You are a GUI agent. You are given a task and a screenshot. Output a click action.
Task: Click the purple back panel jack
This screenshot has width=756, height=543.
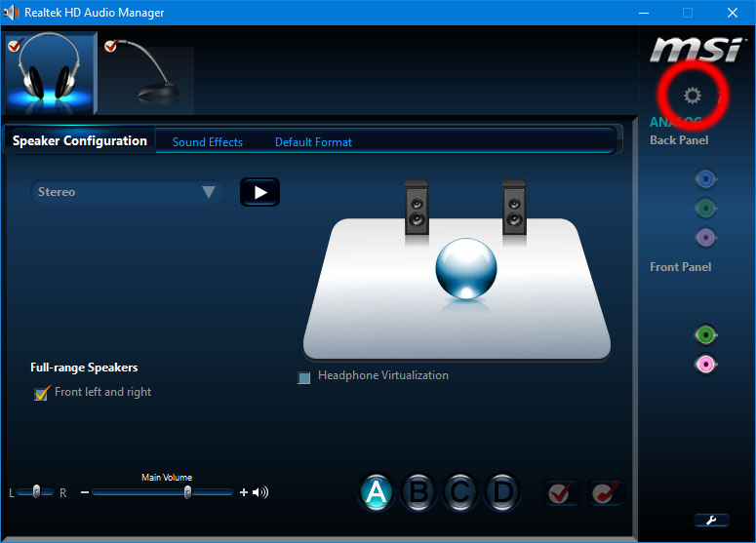pyautogui.click(x=706, y=238)
